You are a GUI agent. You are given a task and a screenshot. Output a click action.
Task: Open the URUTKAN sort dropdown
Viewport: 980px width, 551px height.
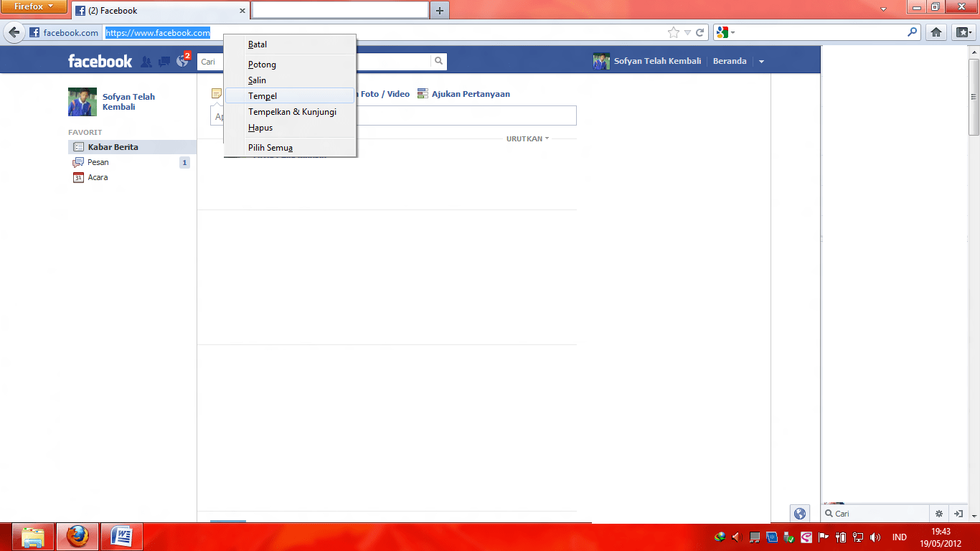[527, 138]
